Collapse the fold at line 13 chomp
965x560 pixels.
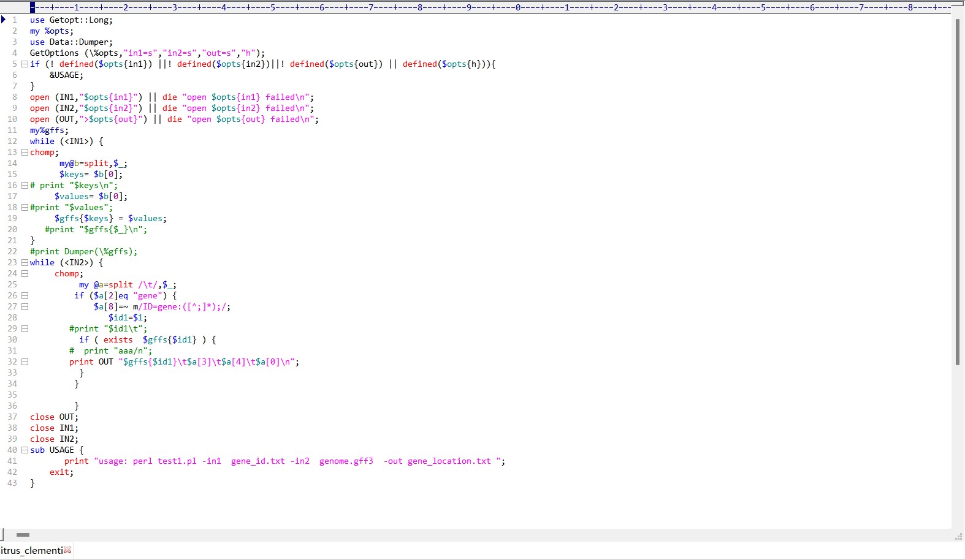(x=25, y=152)
